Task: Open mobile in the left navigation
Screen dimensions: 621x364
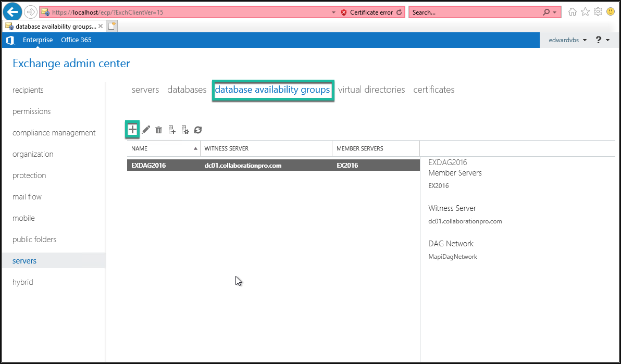Action: [24, 218]
